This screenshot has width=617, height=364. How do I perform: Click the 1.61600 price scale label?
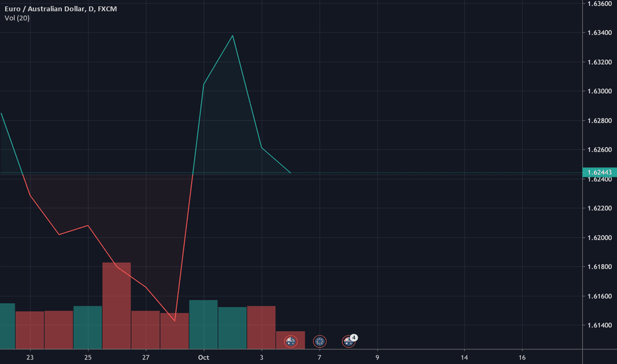599,296
